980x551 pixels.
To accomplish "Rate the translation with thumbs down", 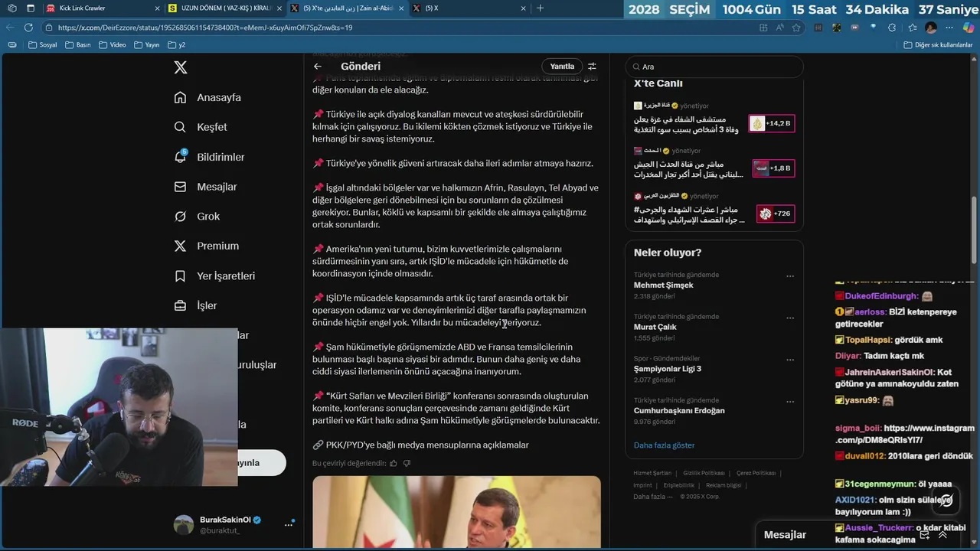I will (x=407, y=463).
